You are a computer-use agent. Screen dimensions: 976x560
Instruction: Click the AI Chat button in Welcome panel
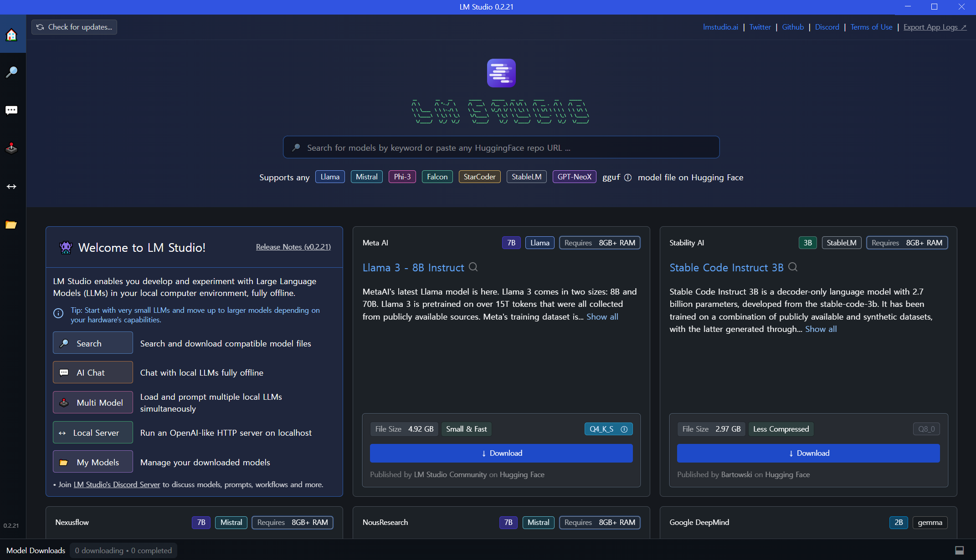click(93, 373)
